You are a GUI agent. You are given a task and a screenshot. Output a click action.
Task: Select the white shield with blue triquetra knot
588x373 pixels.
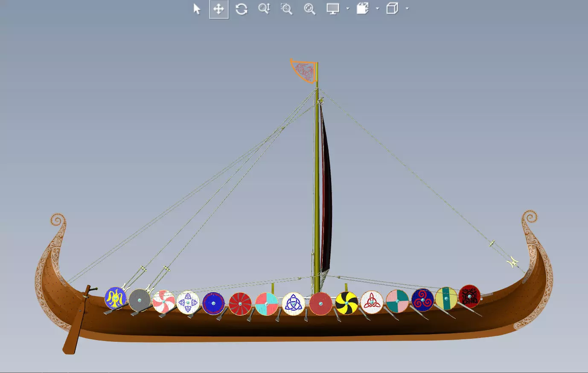tap(294, 304)
